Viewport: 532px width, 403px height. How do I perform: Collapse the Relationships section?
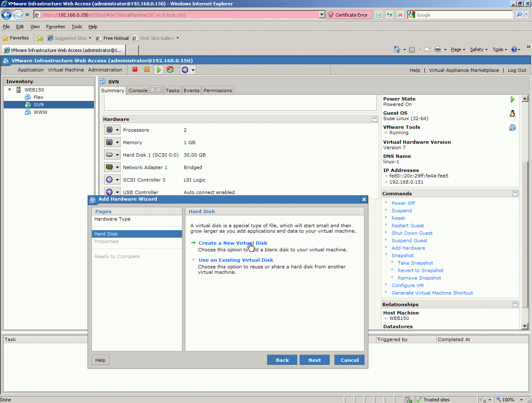tap(515, 305)
